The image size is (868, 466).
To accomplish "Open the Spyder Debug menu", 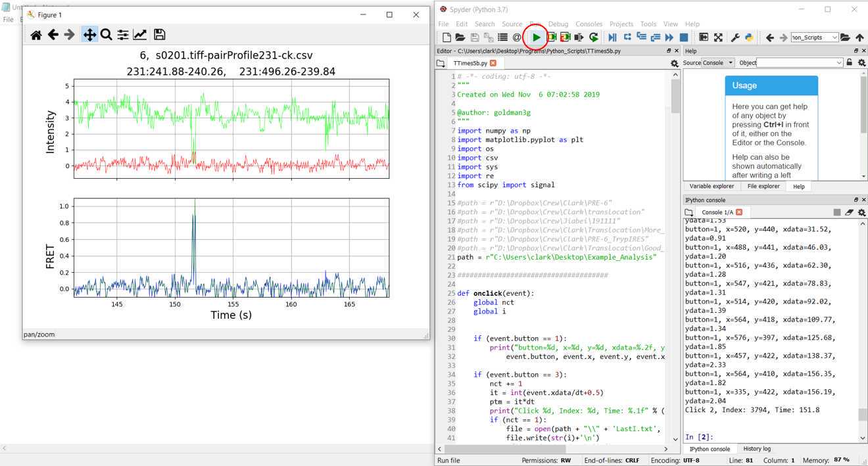I will pyautogui.click(x=558, y=24).
